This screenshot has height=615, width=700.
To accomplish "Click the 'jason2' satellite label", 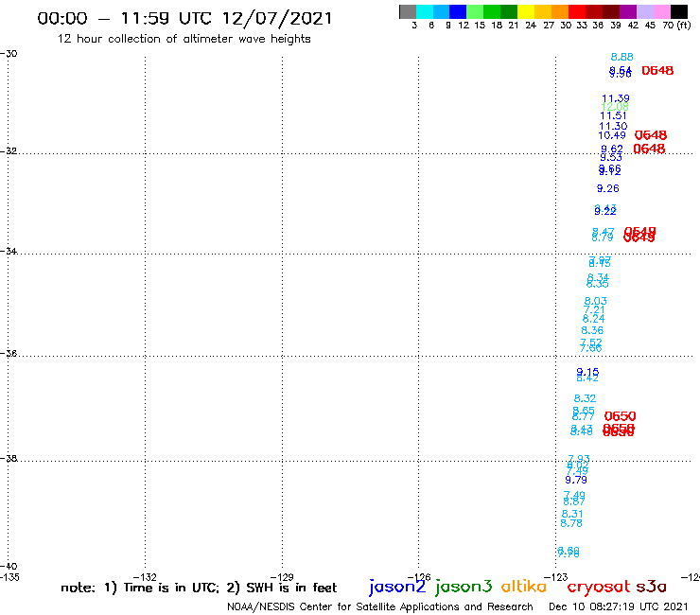I will point(397,587).
